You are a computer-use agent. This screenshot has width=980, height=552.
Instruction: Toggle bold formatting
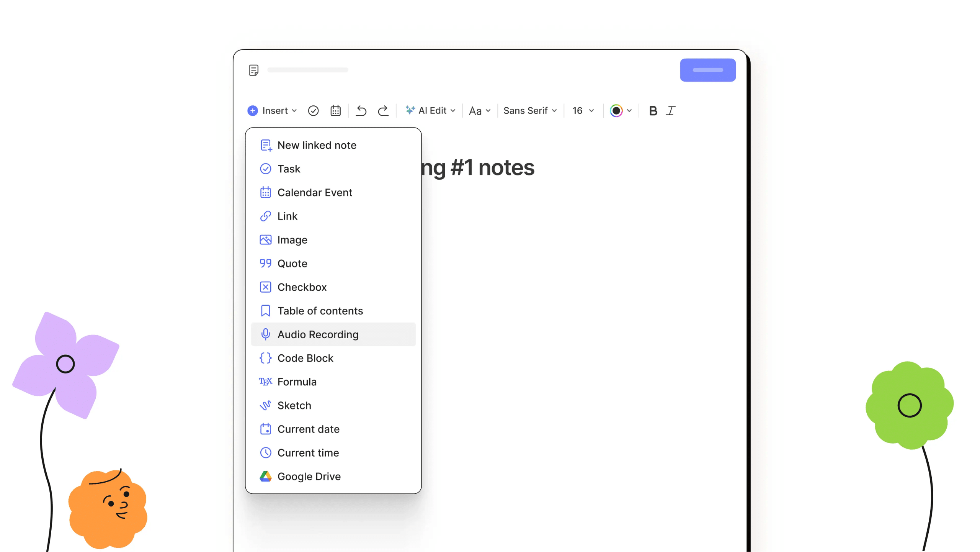point(653,111)
